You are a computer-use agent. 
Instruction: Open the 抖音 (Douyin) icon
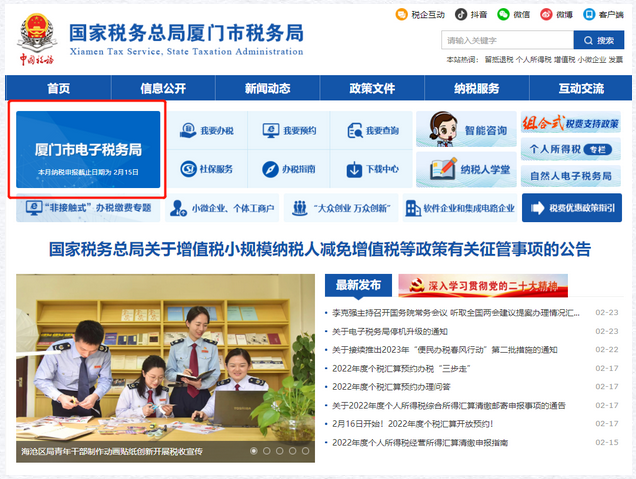[461, 15]
